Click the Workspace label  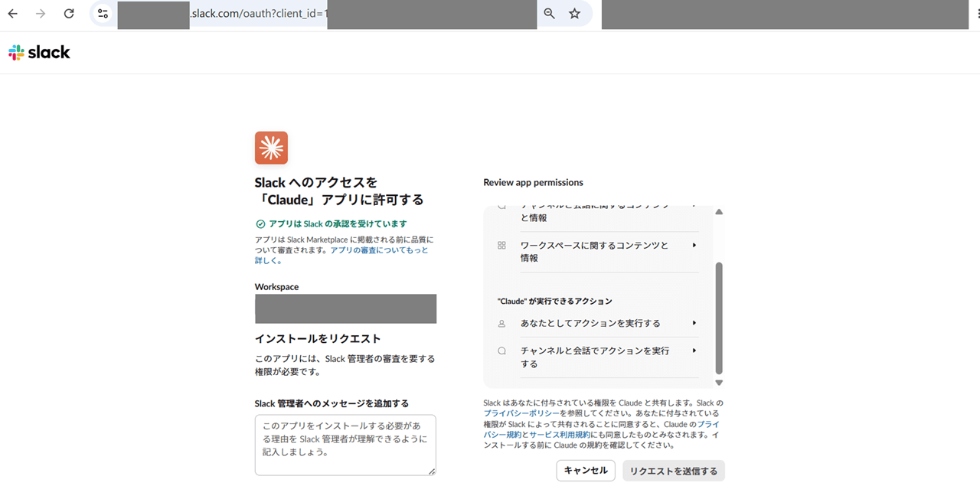[276, 287]
